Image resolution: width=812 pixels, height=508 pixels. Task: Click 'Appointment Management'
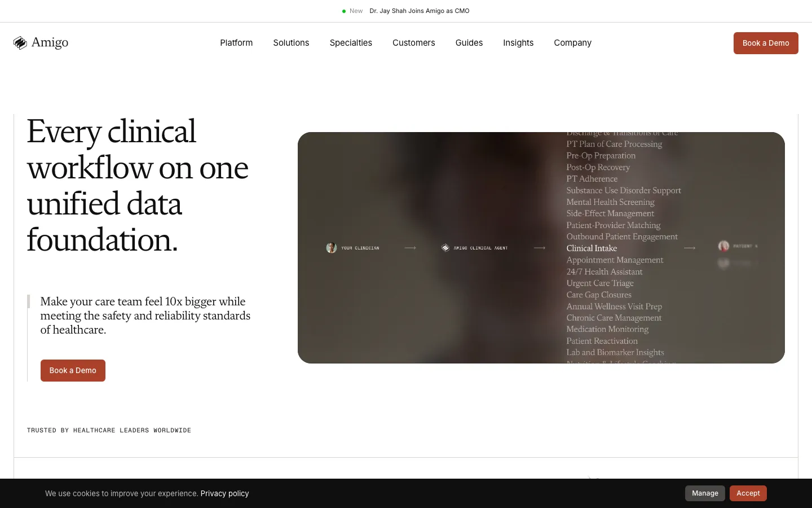point(615,260)
